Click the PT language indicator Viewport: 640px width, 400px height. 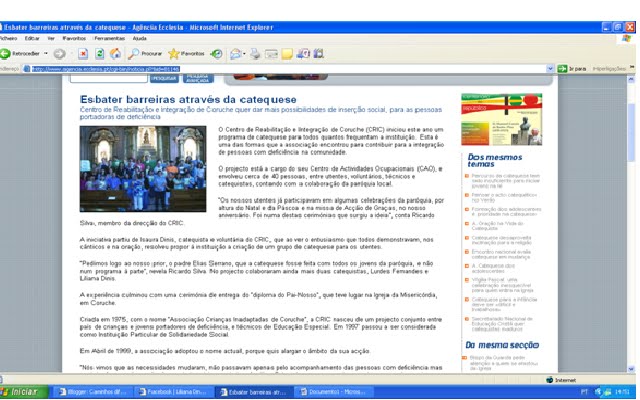tap(584, 392)
